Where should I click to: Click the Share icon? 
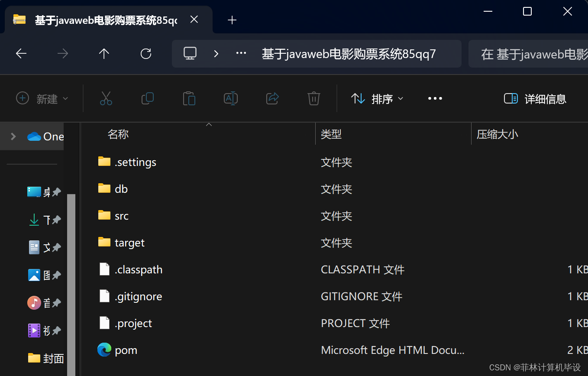tap(272, 99)
